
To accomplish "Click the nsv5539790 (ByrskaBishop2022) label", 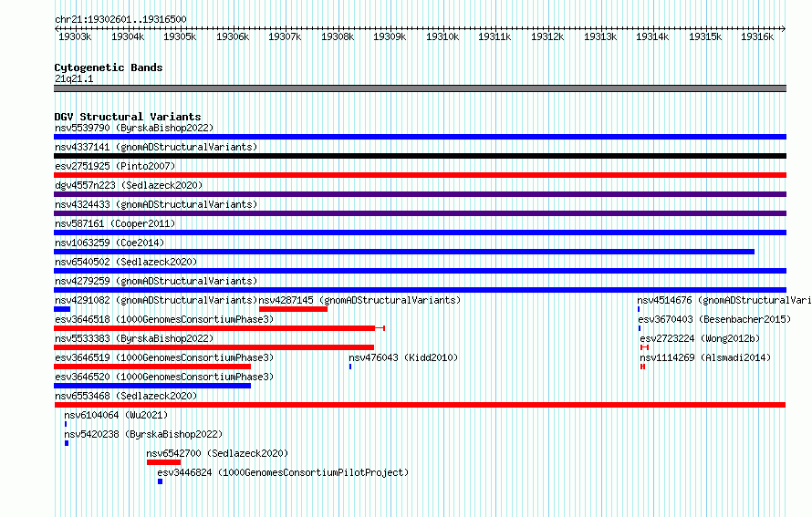I will tap(134, 128).
